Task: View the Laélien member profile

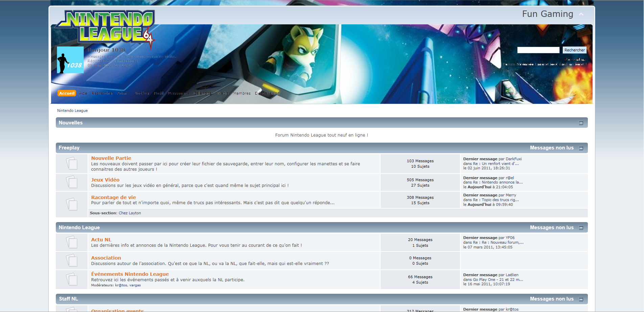Action: pos(512,275)
